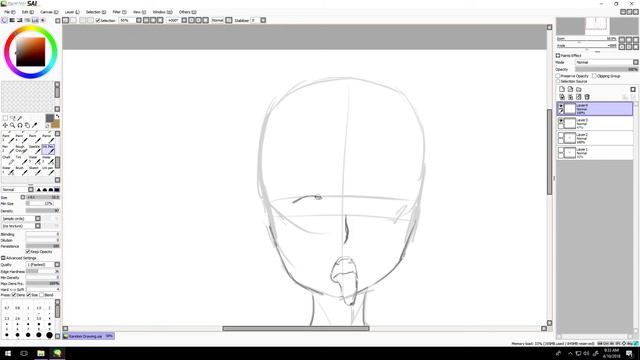Open the Layer menu
The width and height of the screenshot is (640, 360).
point(72,12)
